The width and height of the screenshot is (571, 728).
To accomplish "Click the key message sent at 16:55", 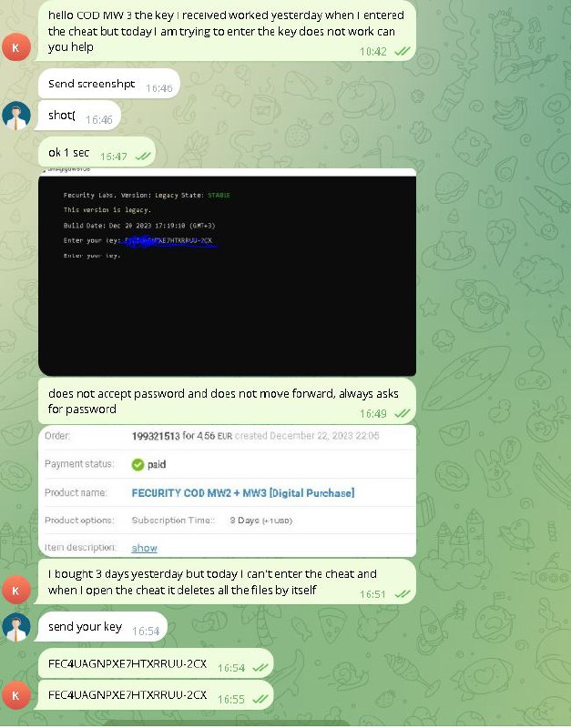I will (154, 695).
